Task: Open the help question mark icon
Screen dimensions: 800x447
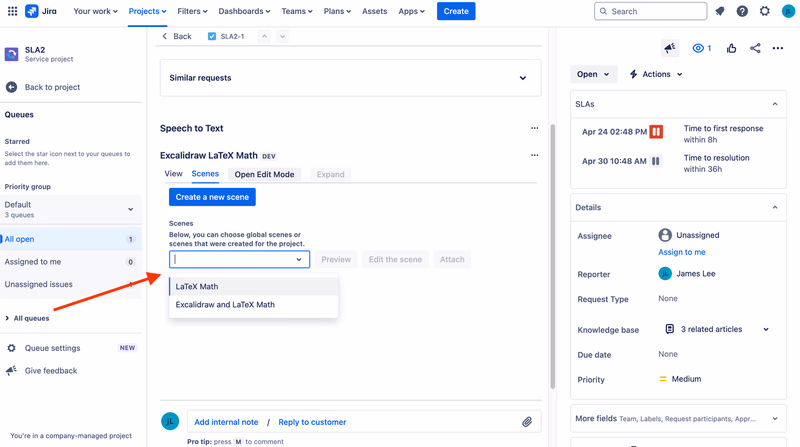Action: pyautogui.click(x=742, y=11)
